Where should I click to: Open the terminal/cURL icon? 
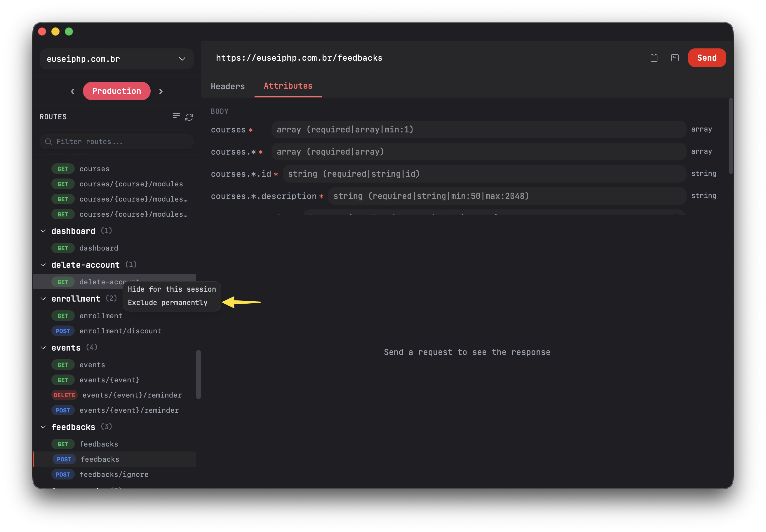coord(675,58)
